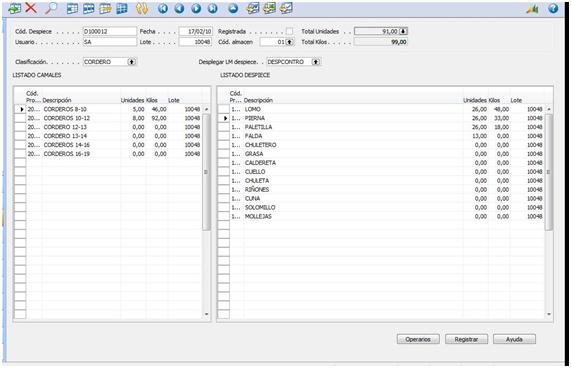Select the CORDERO 13-14 row

click(x=107, y=136)
